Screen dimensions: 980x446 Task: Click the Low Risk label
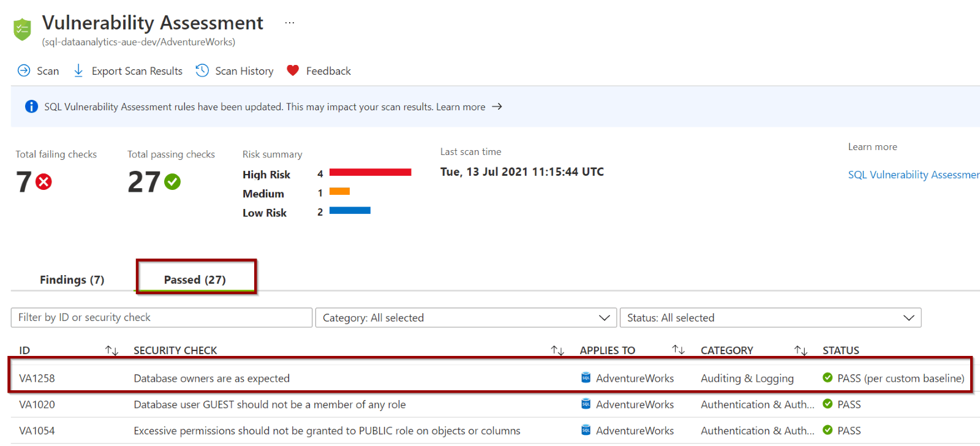coord(265,213)
